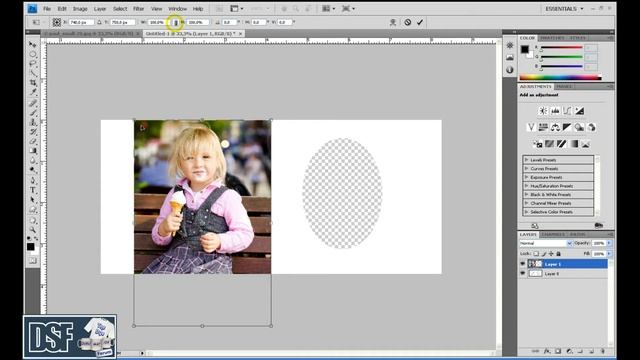Toggle Quick Mask mode icon

(33, 260)
